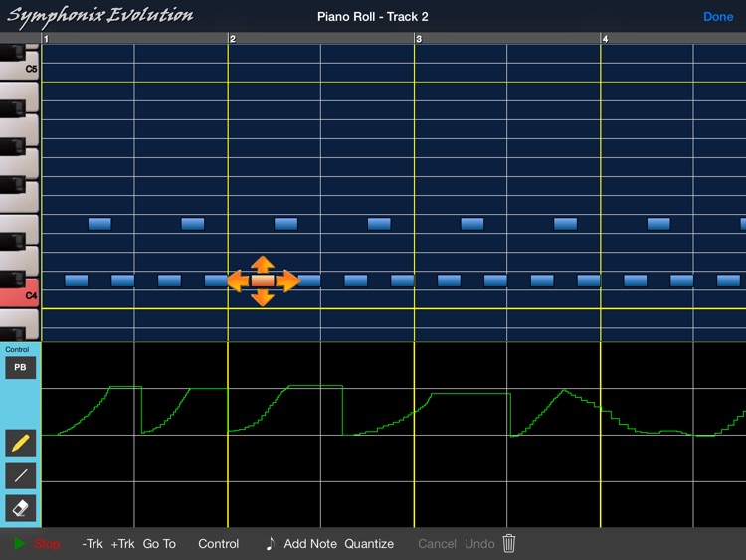
Task: Tap the up arrow on selected note
Action: (x=263, y=265)
